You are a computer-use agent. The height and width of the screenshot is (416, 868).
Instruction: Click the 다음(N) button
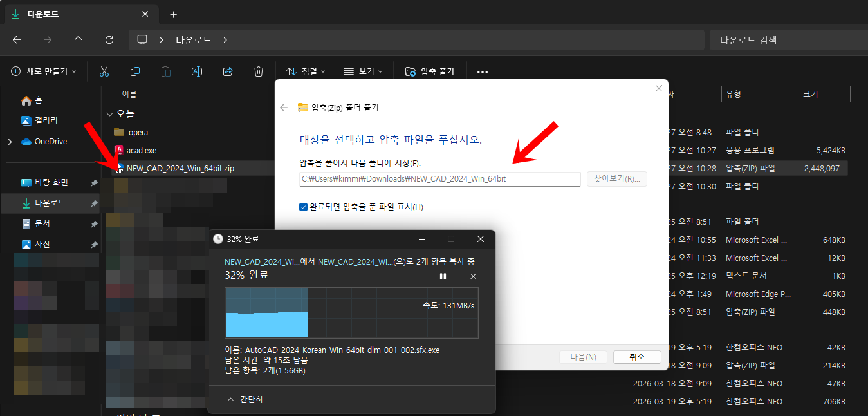583,357
